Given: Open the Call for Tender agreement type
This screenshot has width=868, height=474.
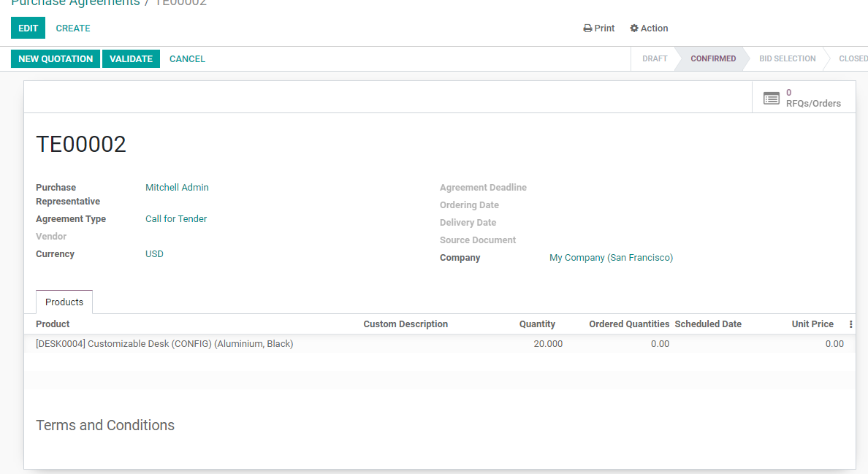Looking at the screenshot, I should click(x=176, y=219).
